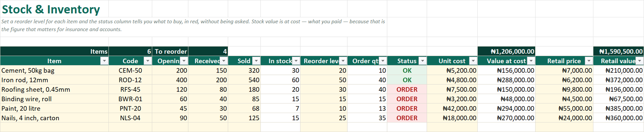Click the empty Unit cost cell below ₦18,000.00

tap(452, 127)
